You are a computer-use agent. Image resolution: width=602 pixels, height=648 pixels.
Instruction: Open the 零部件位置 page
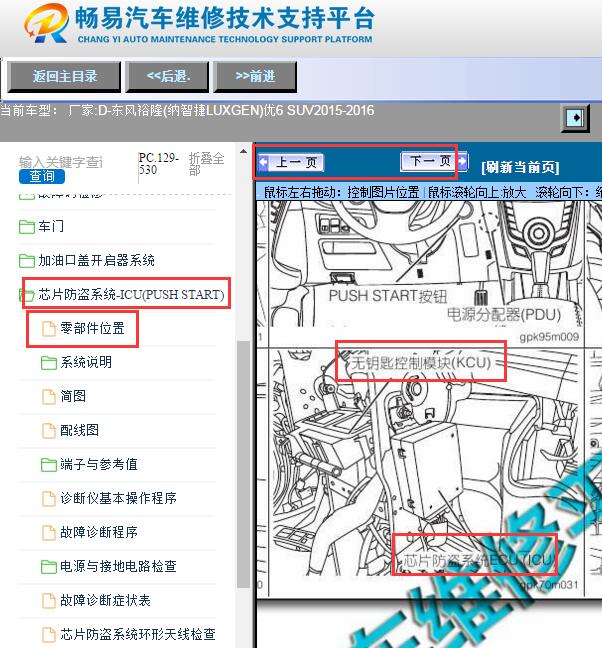[92, 329]
